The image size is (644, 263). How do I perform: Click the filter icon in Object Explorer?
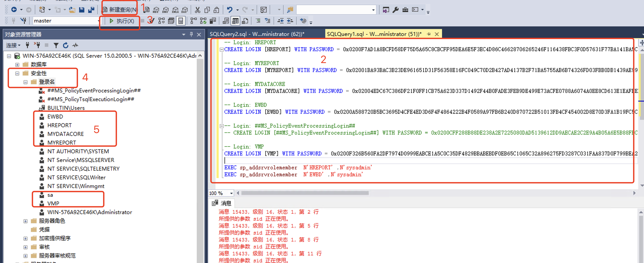[56, 45]
